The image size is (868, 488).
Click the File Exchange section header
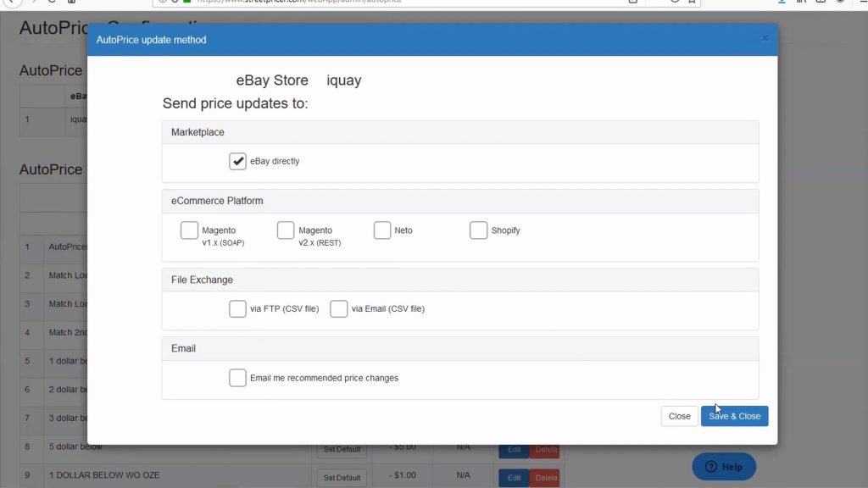coord(460,280)
